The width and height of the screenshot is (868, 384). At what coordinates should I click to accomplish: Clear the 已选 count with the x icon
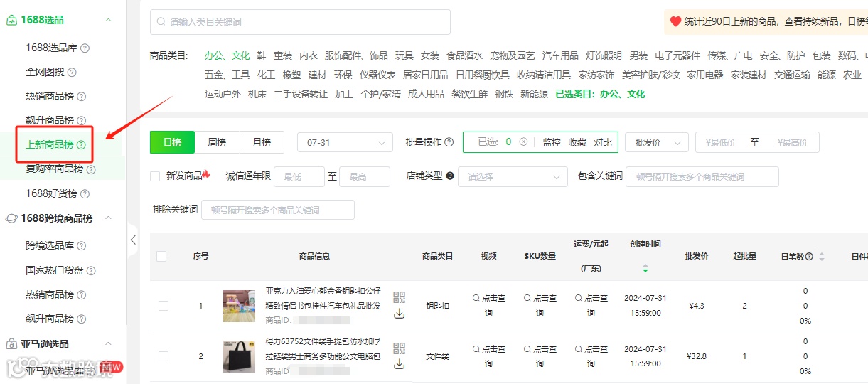(523, 142)
